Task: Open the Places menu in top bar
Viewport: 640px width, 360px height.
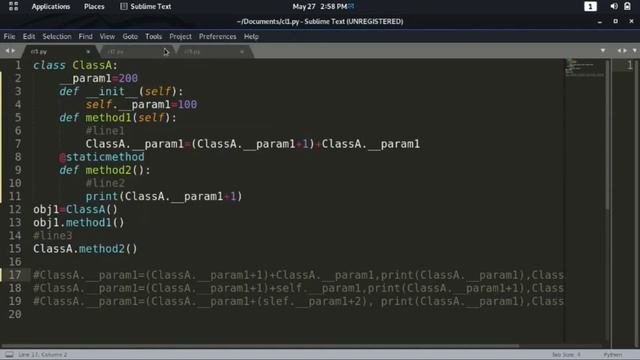Action: (94, 7)
